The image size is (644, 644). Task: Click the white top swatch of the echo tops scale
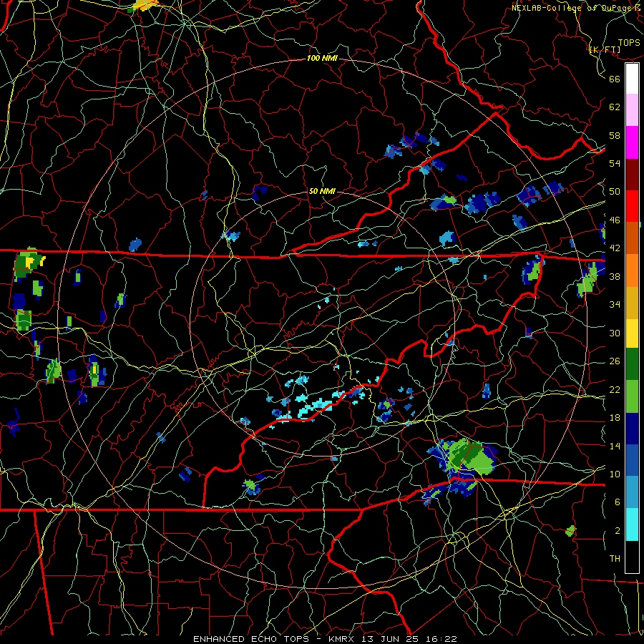pyautogui.click(x=632, y=79)
